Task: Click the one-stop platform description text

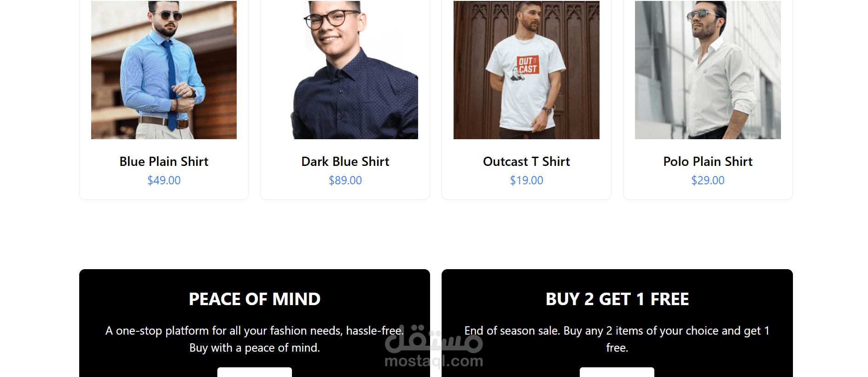Action: tap(255, 339)
